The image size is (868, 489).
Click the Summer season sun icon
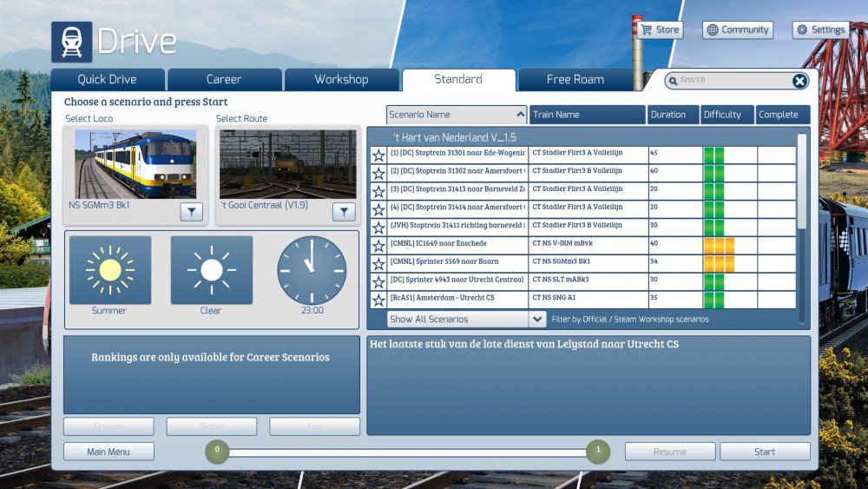pos(109,270)
